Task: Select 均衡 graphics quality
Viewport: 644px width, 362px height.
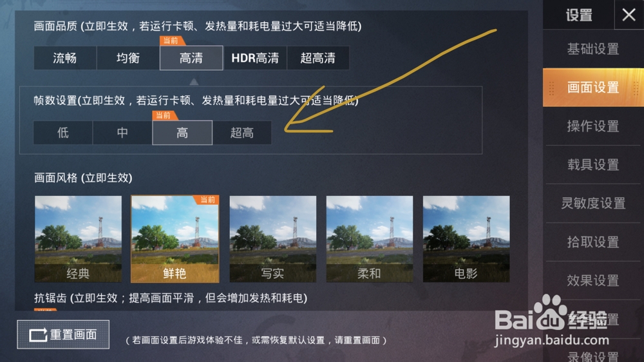Action: coord(128,58)
